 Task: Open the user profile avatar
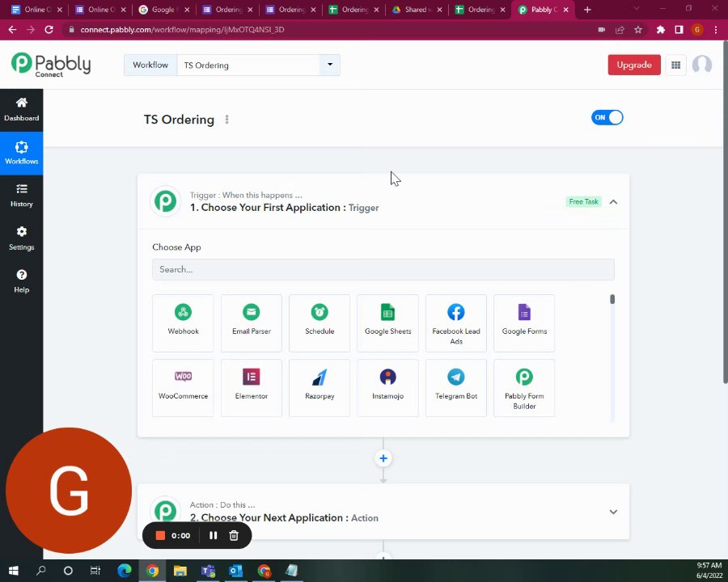pyautogui.click(x=701, y=65)
